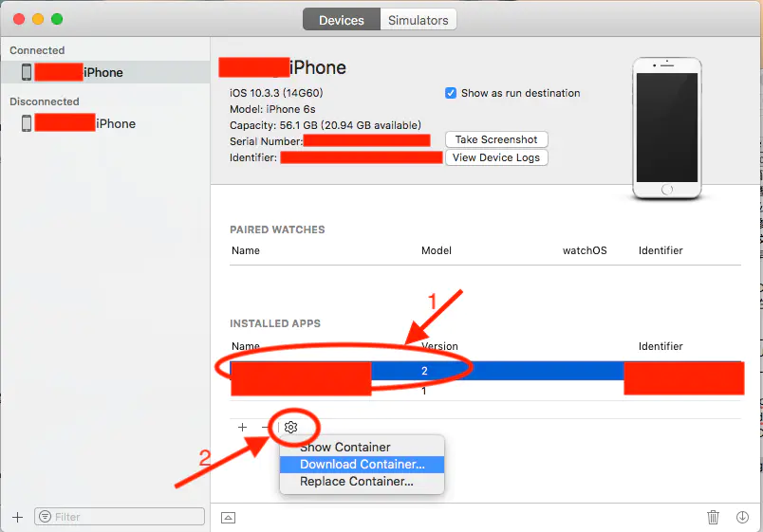The image size is (763, 532).
Task: Click the Paired Watches Identifier column header
Action: [661, 250]
